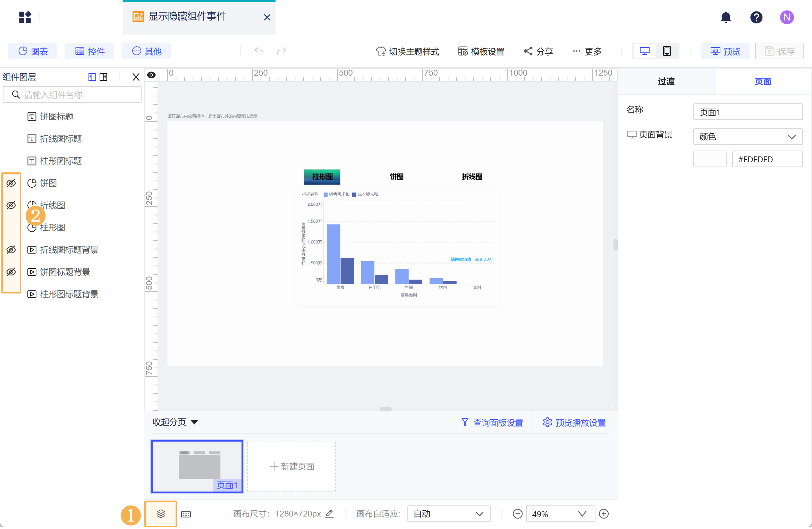Click the page background color swatch
The image size is (812, 529).
point(710,159)
